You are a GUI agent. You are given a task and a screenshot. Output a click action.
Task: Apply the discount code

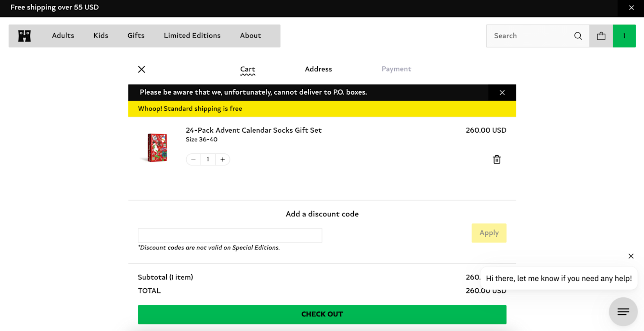[x=489, y=233]
